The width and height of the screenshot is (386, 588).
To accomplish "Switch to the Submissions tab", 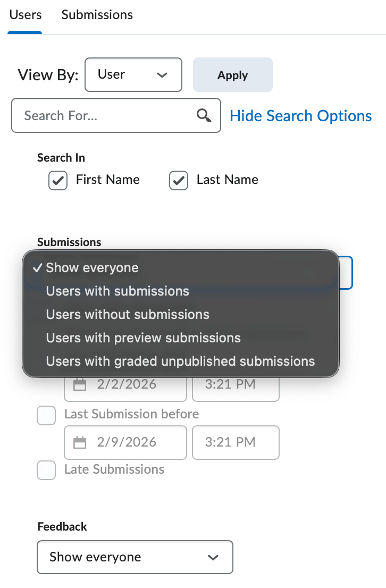I will (97, 15).
